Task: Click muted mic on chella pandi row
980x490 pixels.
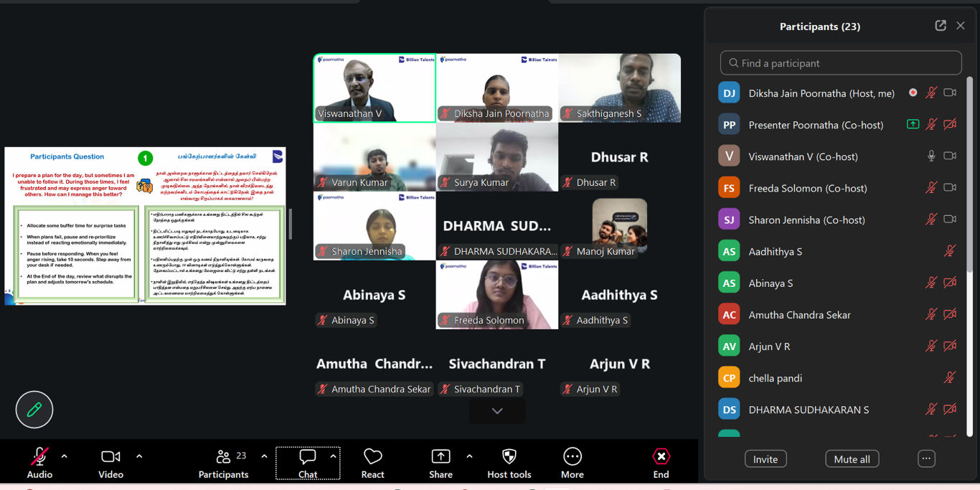Action: (950, 377)
